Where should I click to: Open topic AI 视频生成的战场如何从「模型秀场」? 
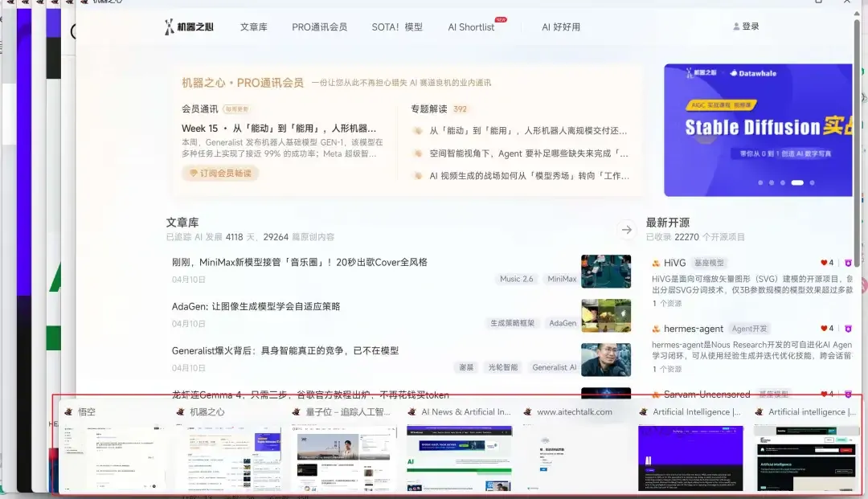(x=529, y=176)
